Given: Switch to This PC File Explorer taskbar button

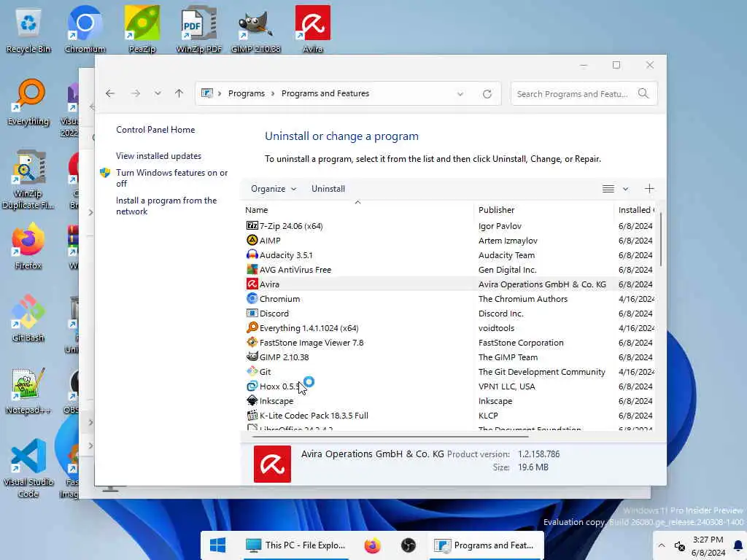Looking at the screenshot, I should coord(296,545).
